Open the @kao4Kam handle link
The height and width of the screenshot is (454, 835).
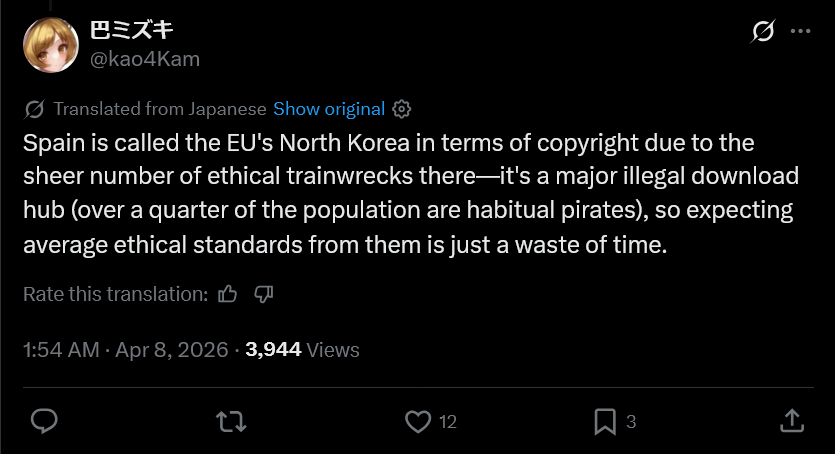(x=146, y=59)
